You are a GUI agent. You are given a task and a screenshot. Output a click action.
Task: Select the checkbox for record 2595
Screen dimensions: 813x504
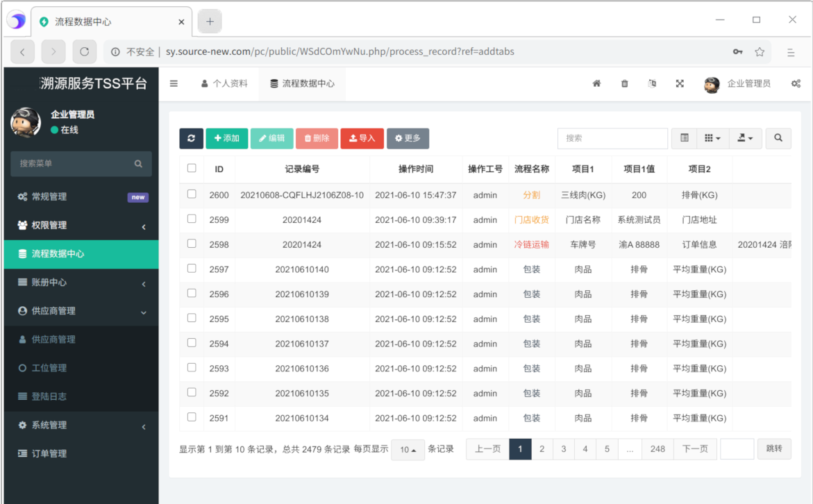click(x=192, y=318)
